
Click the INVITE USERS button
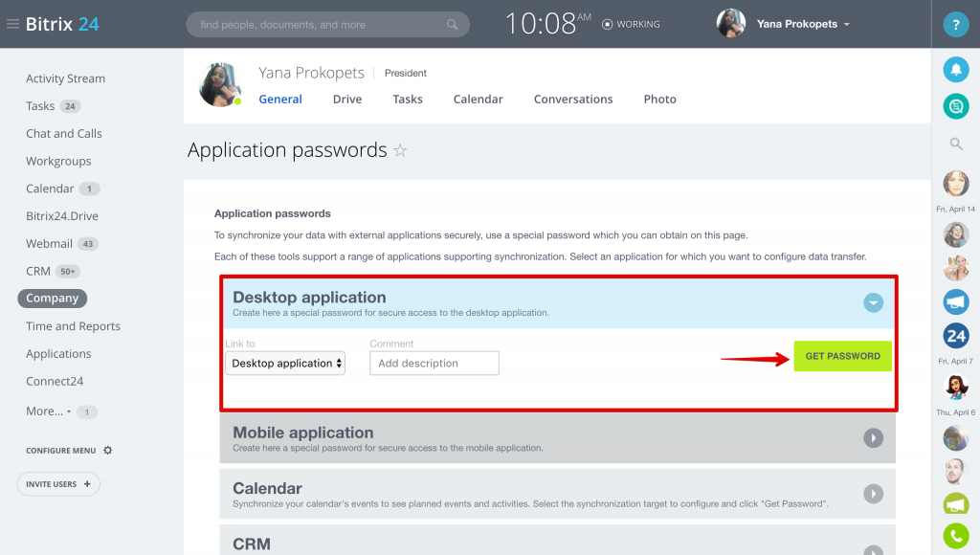point(58,484)
